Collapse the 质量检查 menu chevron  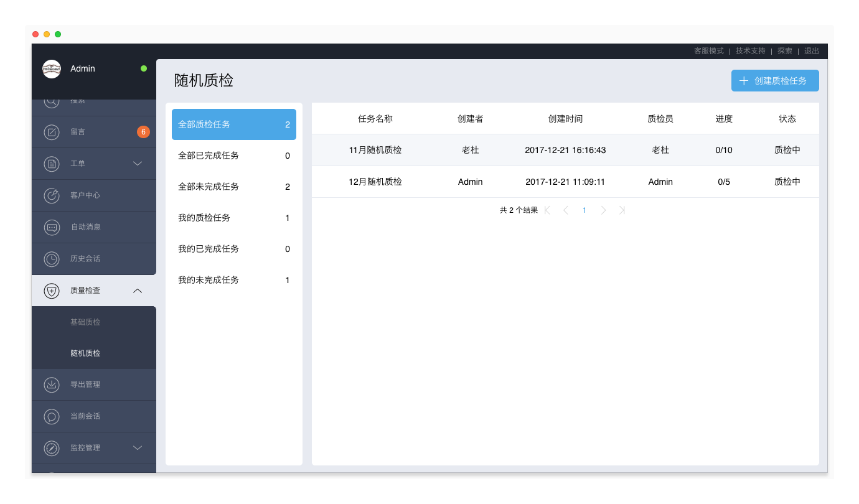pos(138,291)
